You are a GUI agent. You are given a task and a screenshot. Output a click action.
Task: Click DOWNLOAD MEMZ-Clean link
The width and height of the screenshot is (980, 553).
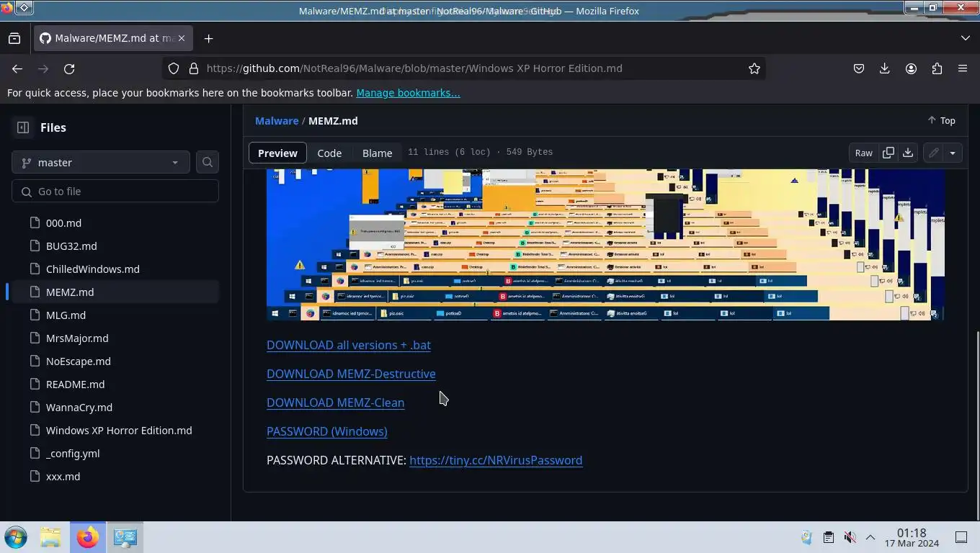335,403
